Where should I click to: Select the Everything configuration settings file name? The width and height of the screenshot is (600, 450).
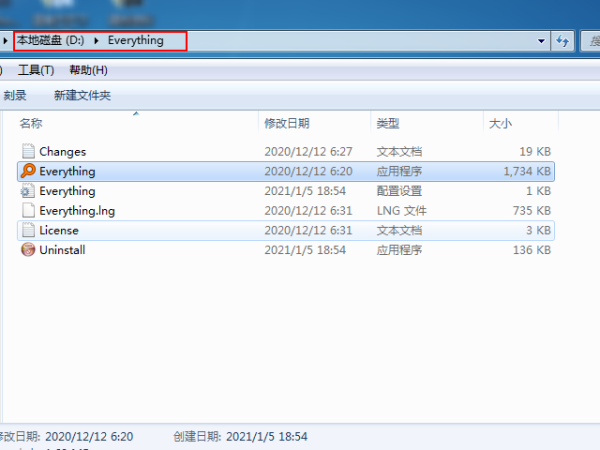click(67, 191)
